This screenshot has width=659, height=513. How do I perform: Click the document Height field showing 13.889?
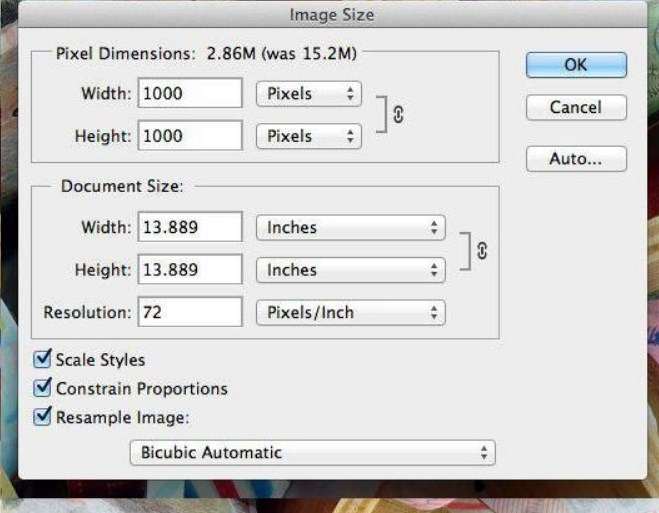click(x=190, y=270)
